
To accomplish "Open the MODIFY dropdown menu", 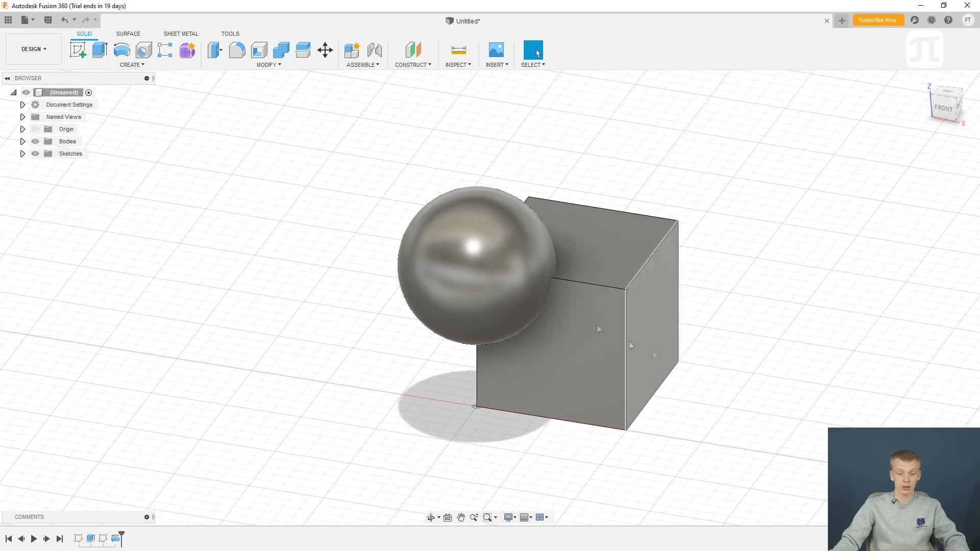I will (x=269, y=65).
